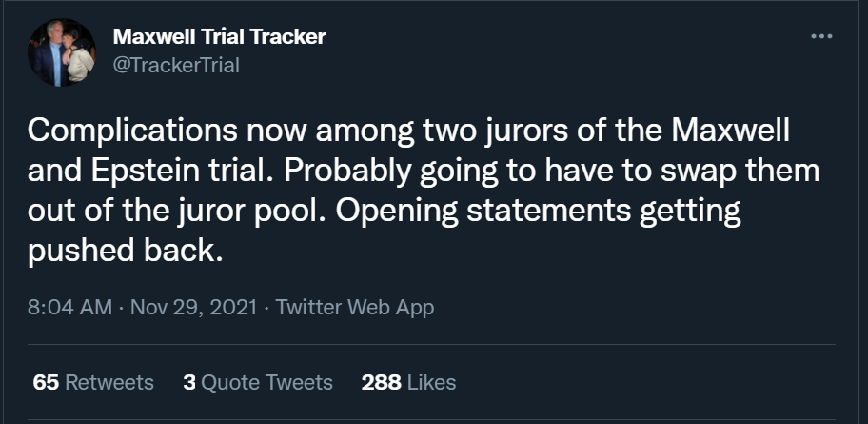Viewport: 868px width, 424px height.
Task: Click the number 3 quote count
Action: [189, 382]
